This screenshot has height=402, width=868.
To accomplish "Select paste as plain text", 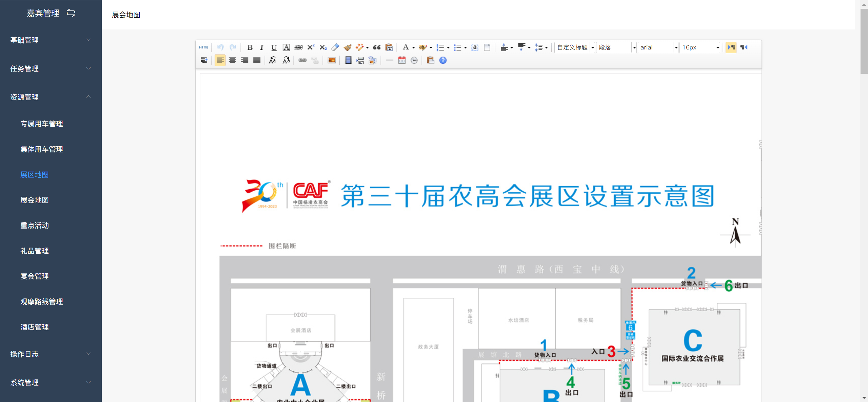I will click(389, 47).
